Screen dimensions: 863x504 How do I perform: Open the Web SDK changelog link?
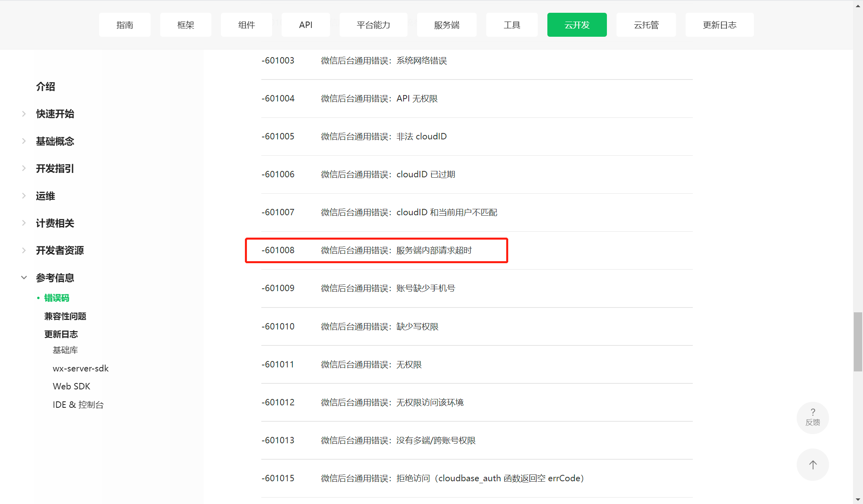[x=72, y=386]
